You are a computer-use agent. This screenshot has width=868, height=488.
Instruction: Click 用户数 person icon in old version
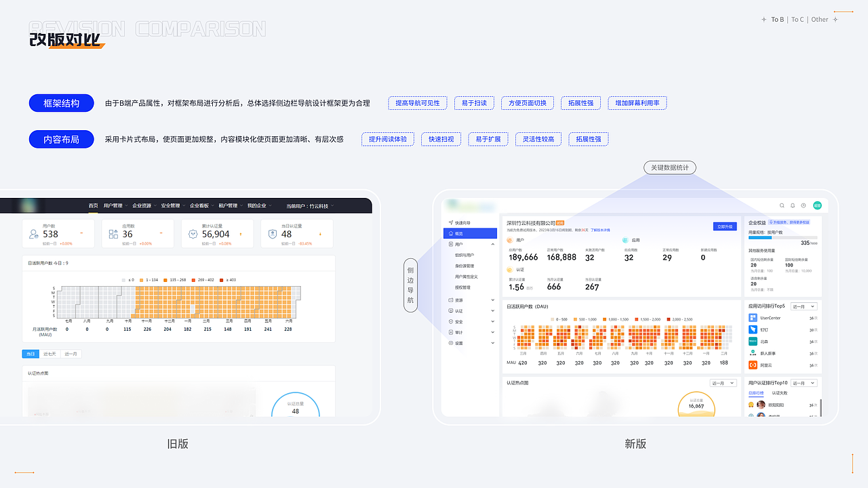[33, 234]
